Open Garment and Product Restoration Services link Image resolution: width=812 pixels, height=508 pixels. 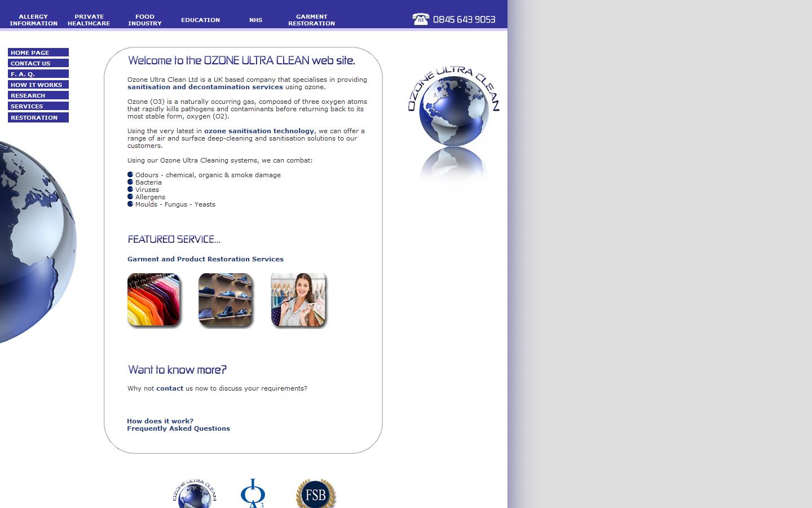205,259
